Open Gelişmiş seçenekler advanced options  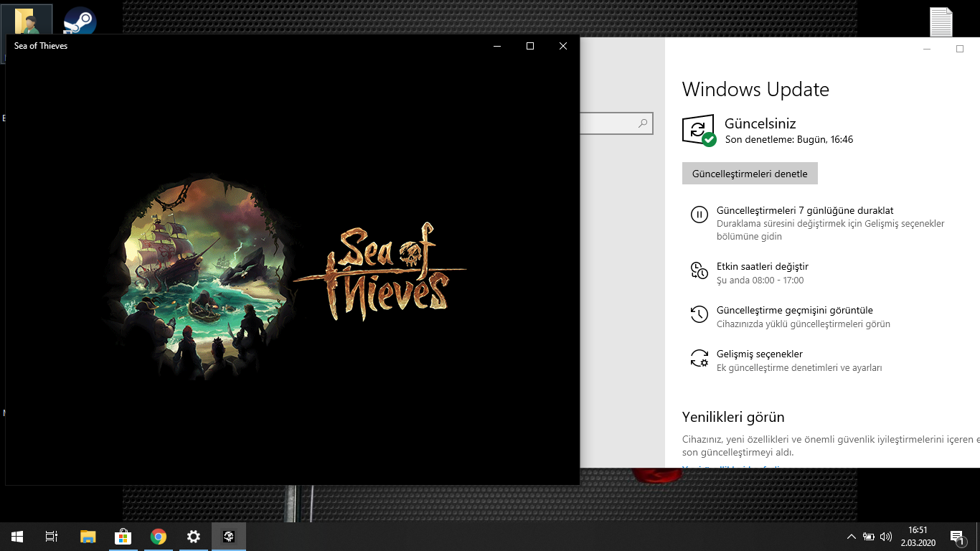pyautogui.click(x=760, y=354)
